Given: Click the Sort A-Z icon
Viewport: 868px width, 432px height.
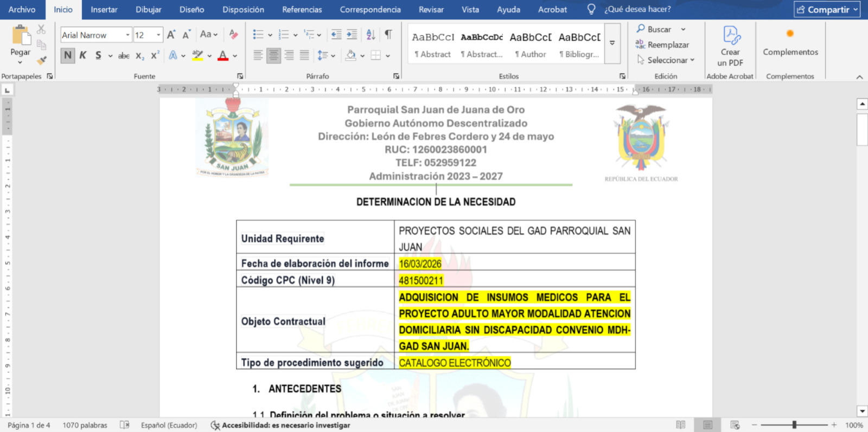Looking at the screenshot, I should tap(371, 35).
